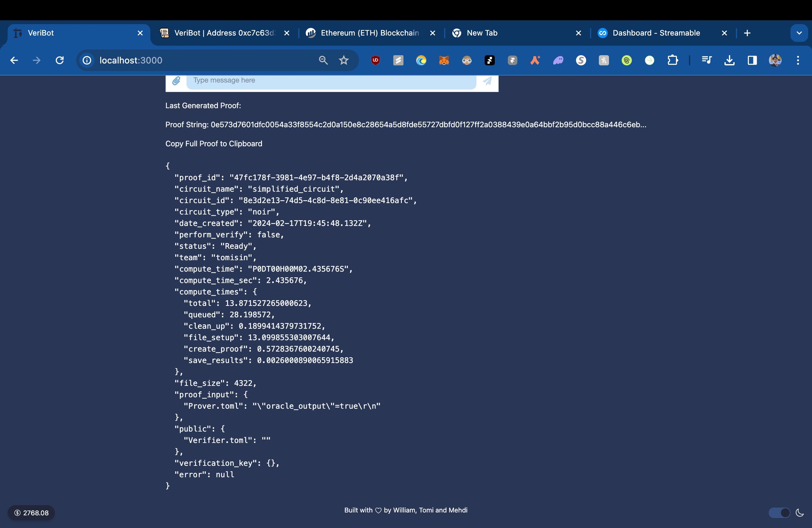
Task: Click the "status": "Ready" line
Action: 215,246
